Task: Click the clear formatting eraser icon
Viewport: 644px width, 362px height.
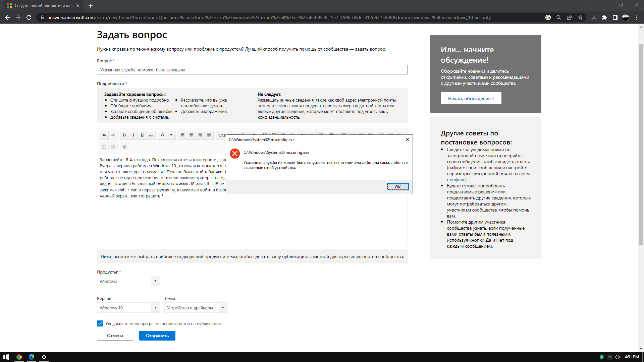Action: tap(124, 146)
